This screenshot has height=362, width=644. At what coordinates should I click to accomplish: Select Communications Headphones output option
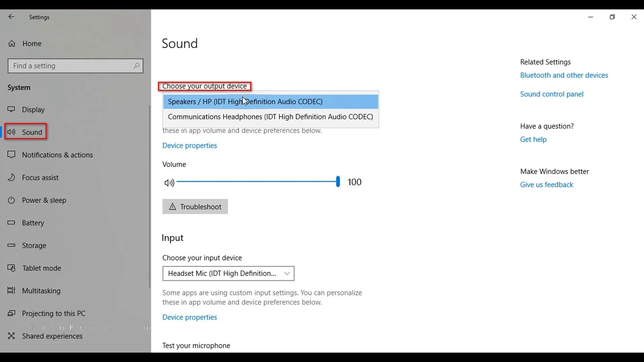point(270,117)
